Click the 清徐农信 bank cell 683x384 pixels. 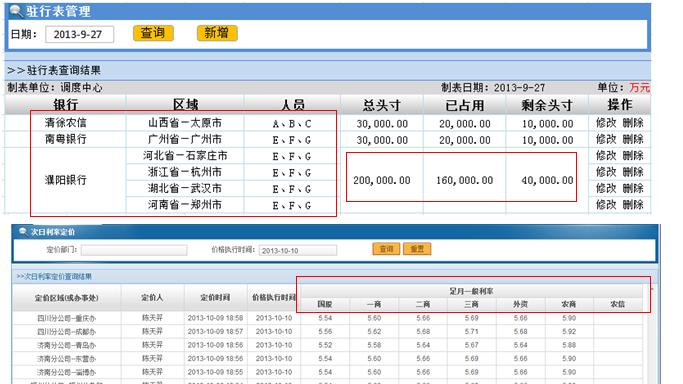pyautogui.click(x=65, y=123)
